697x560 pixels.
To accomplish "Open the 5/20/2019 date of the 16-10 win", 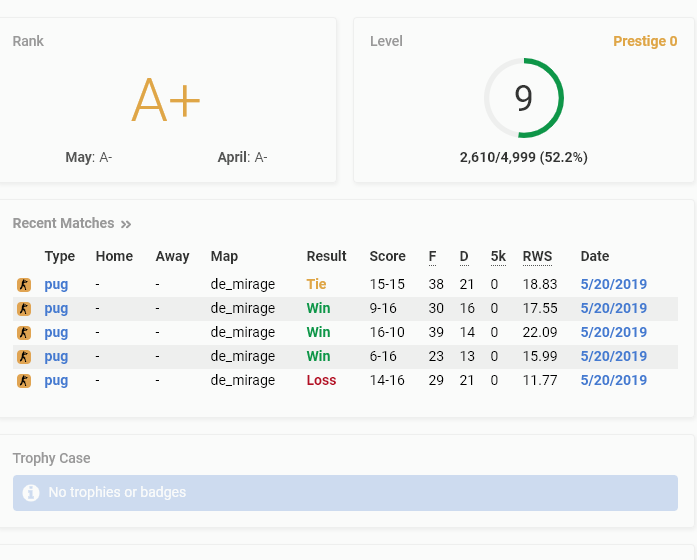I will [613, 332].
